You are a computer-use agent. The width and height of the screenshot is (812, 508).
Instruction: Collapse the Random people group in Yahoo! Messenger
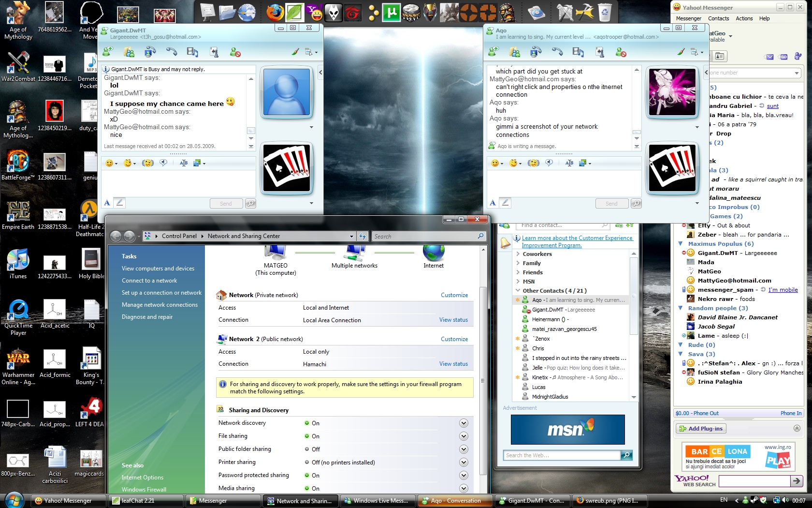tap(681, 308)
